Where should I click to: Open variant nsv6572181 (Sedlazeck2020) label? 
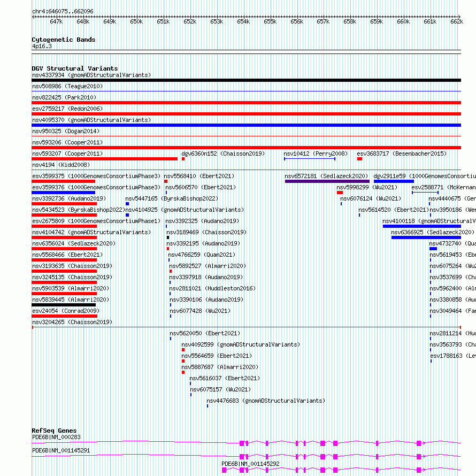[x=326, y=176]
